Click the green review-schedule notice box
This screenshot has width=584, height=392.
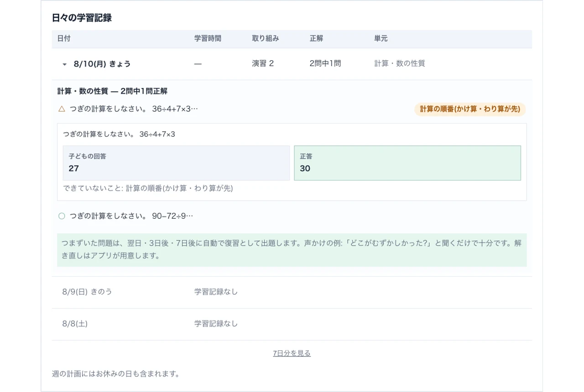(292, 250)
